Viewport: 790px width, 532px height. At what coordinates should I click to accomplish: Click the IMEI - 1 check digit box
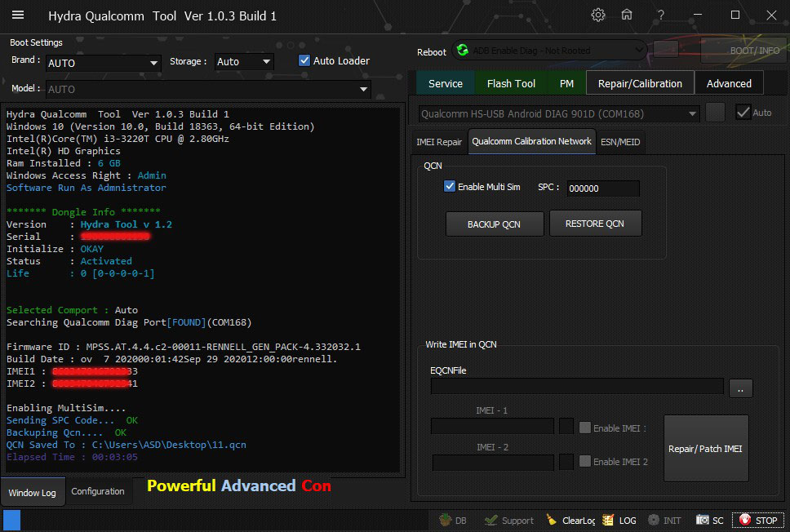[x=566, y=426]
